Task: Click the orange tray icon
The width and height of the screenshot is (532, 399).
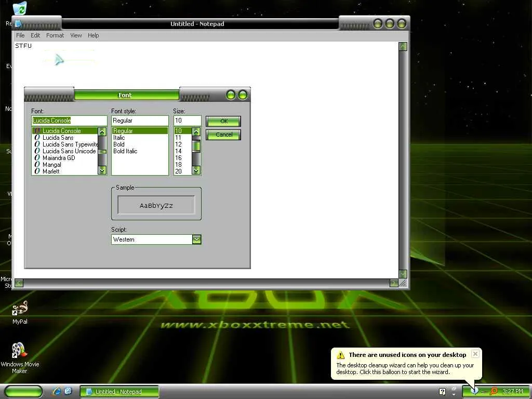Action: 494,391
